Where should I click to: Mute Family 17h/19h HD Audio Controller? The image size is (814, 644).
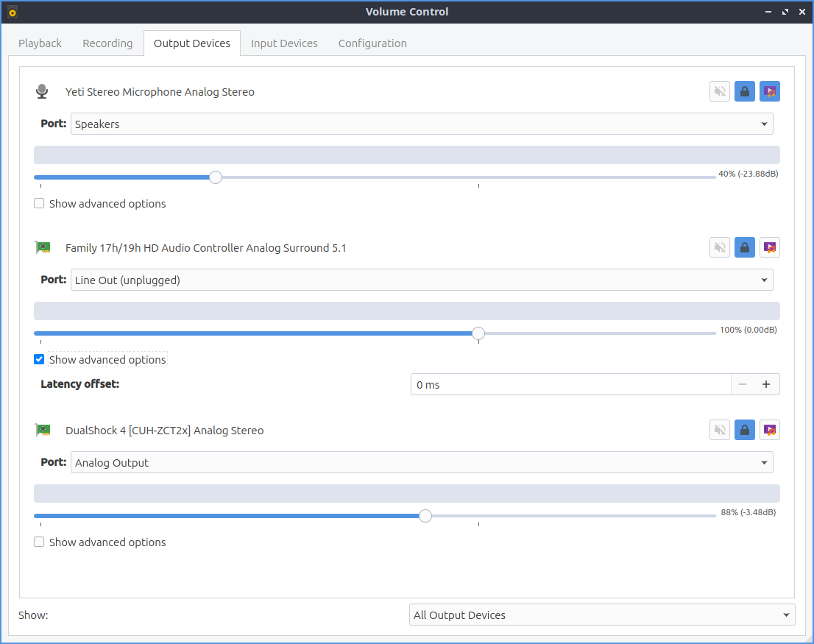click(720, 248)
